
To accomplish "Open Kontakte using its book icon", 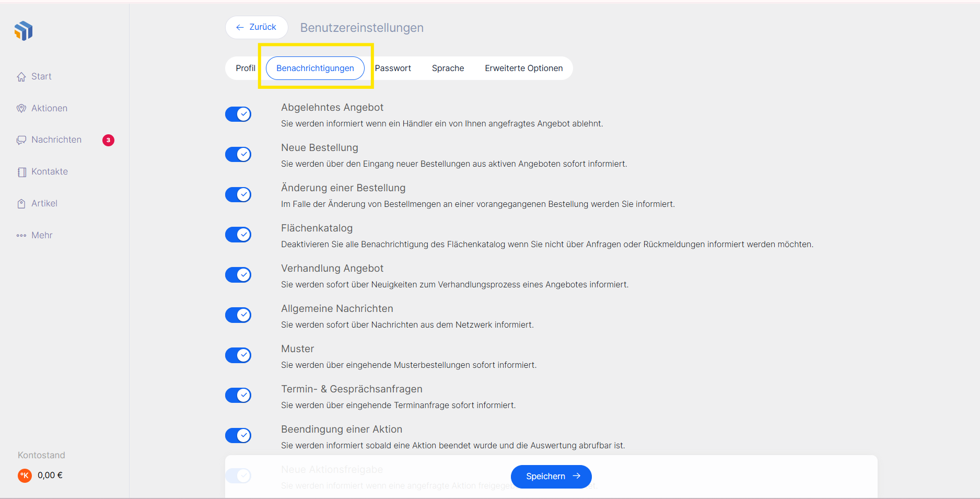I will (21, 172).
